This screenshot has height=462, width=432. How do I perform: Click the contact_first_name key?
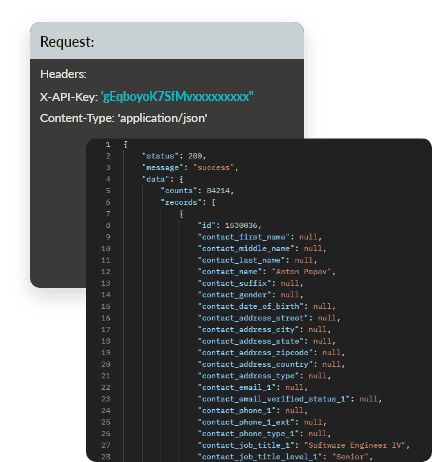tap(244, 237)
